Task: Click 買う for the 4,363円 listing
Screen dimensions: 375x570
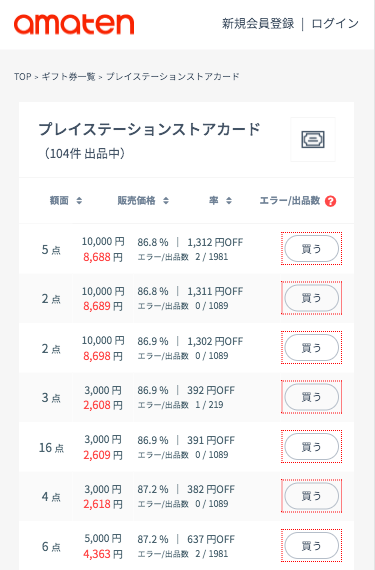Action: click(311, 545)
